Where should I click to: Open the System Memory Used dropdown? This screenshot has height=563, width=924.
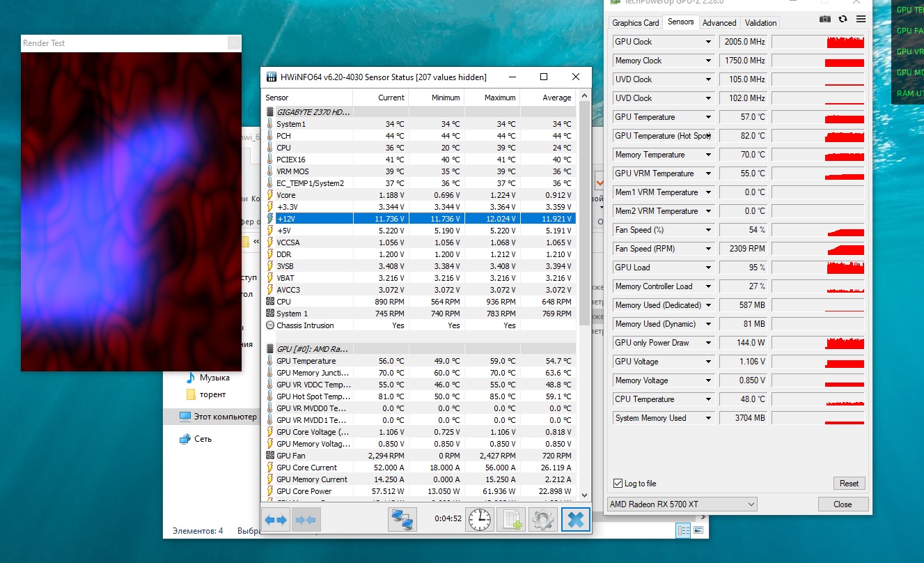tap(708, 418)
